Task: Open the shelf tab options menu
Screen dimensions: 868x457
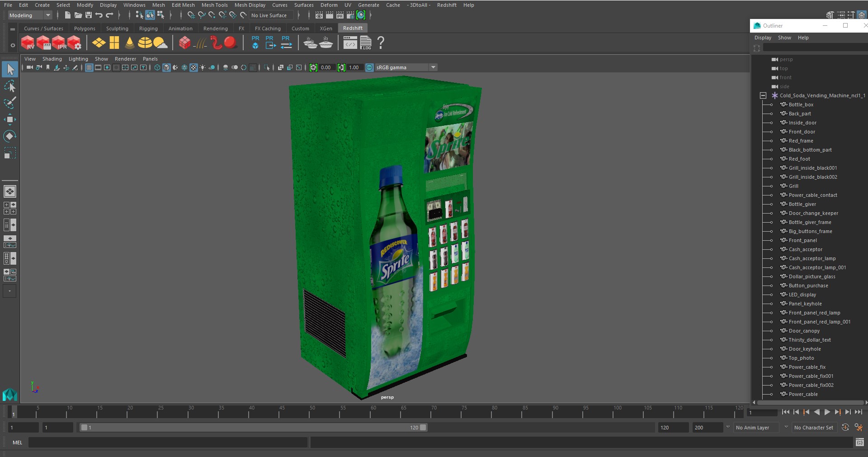Action: click(13, 29)
